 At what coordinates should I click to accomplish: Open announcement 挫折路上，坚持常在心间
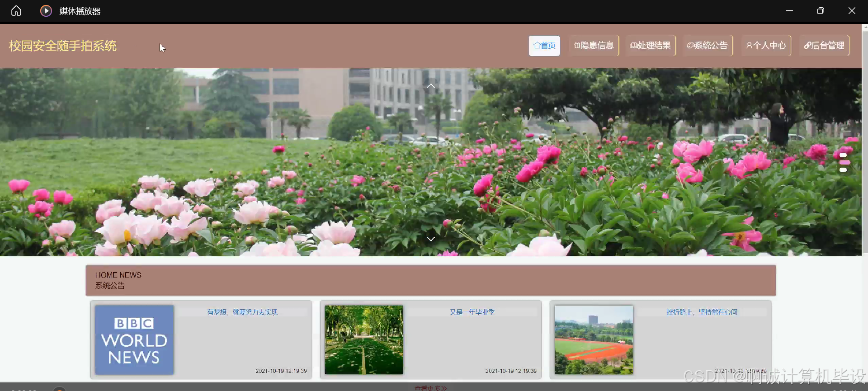(702, 312)
